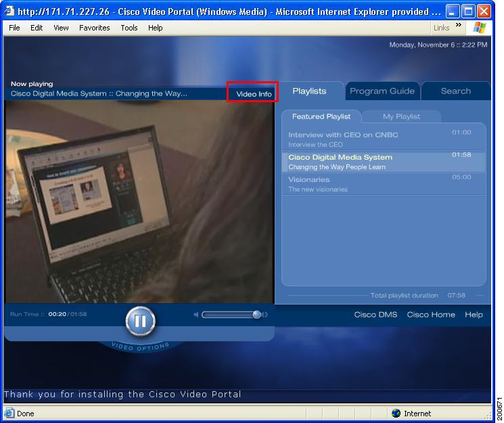Viewport: 504px width, 423px height.
Task: Switch to the Program Guide tab
Action: [382, 91]
